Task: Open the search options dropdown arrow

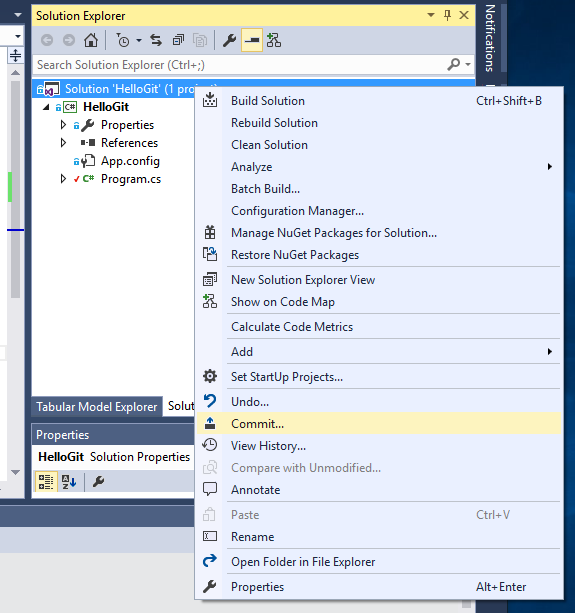Action: click(468, 65)
